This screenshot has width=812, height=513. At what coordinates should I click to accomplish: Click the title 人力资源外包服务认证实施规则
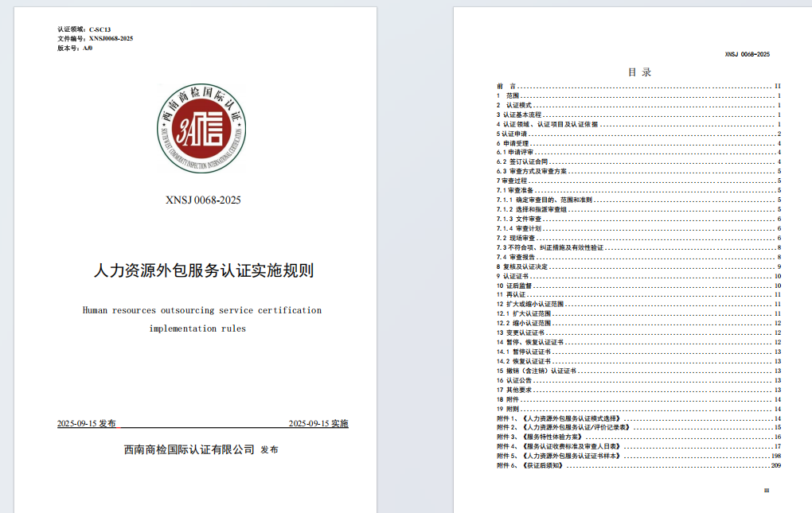coord(203,270)
